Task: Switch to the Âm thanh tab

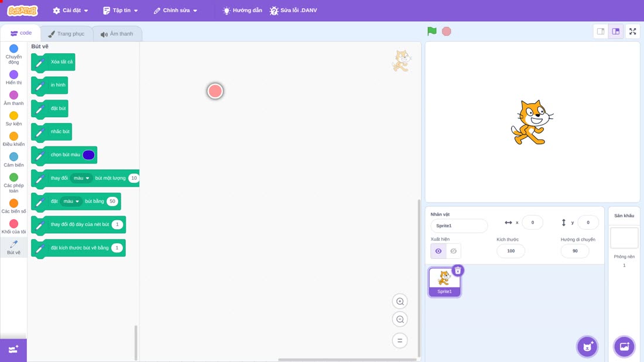Action: tap(117, 34)
